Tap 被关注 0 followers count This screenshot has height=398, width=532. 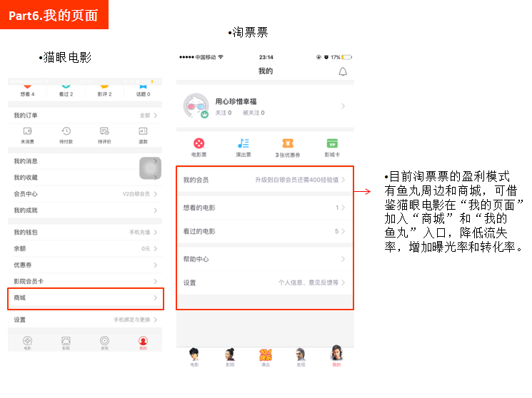click(x=254, y=113)
